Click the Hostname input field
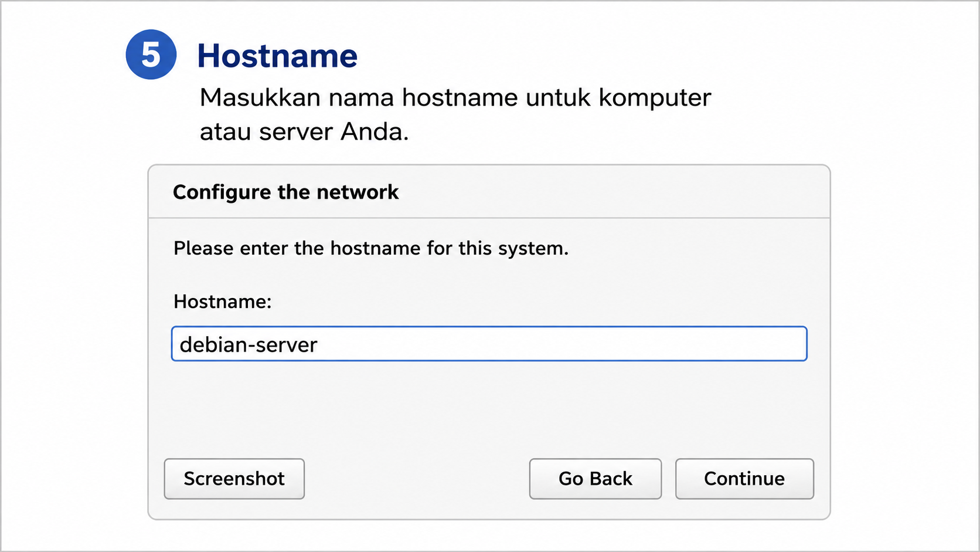 tap(489, 344)
